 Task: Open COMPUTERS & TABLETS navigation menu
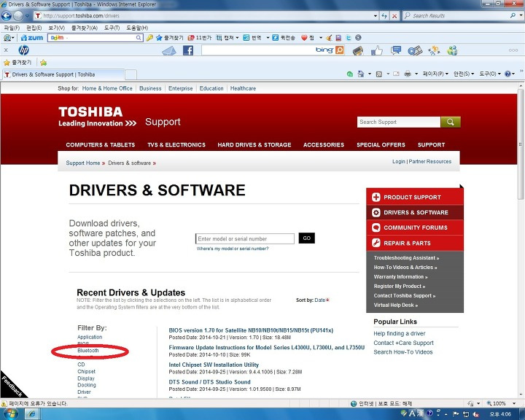pyautogui.click(x=101, y=145)
